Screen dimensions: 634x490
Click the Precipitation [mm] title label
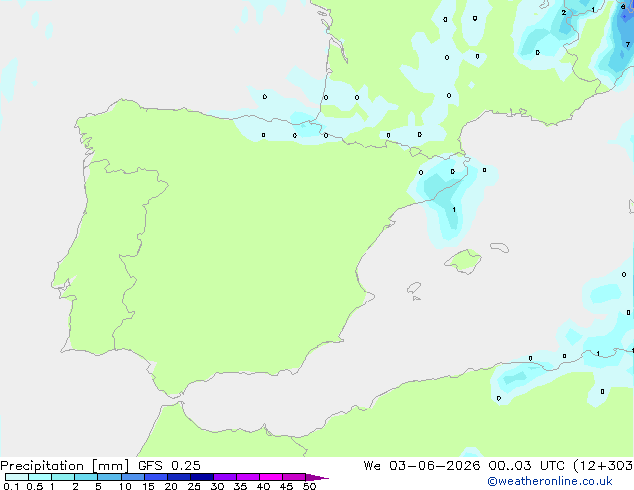[65, 466]
